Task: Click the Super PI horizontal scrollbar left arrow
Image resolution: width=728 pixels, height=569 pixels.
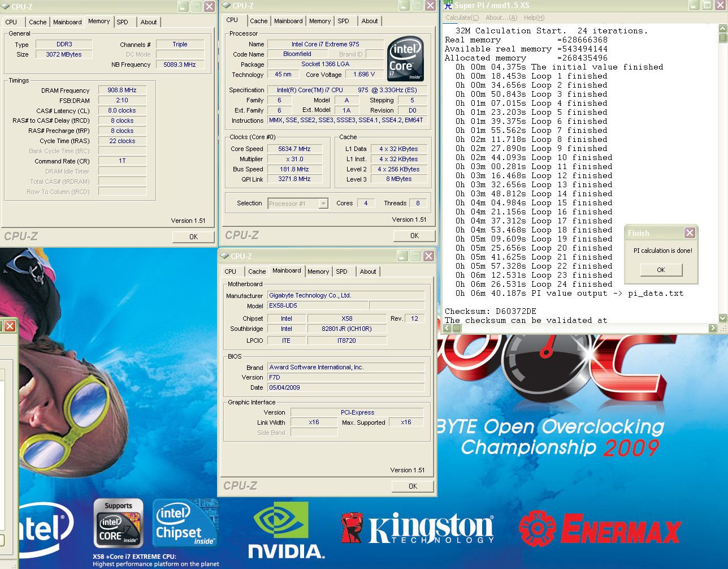Action: pos(446,328)
